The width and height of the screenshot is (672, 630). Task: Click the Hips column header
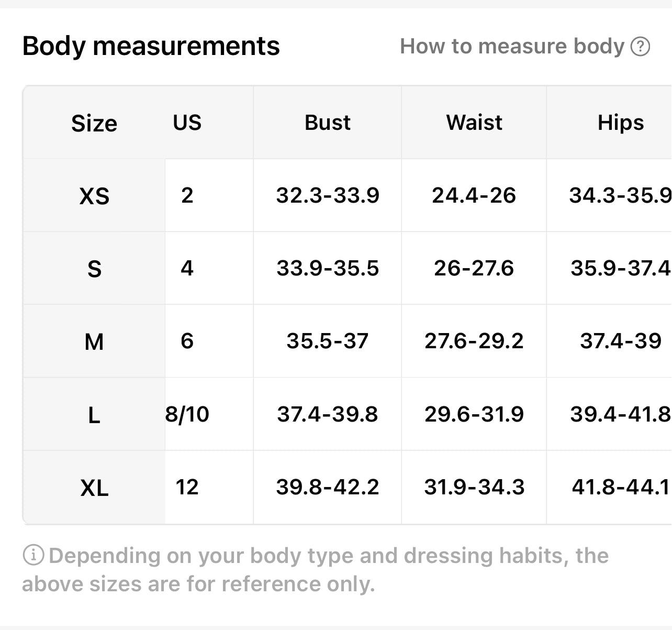pos(621,123)
